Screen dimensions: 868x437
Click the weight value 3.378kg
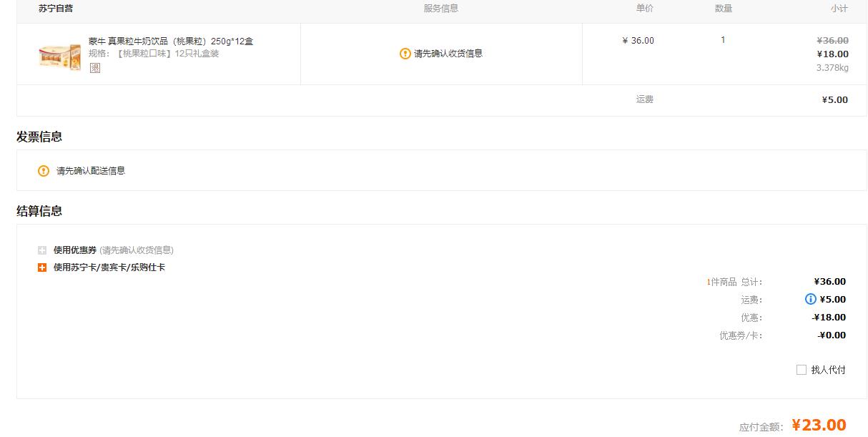coord(832,68)
